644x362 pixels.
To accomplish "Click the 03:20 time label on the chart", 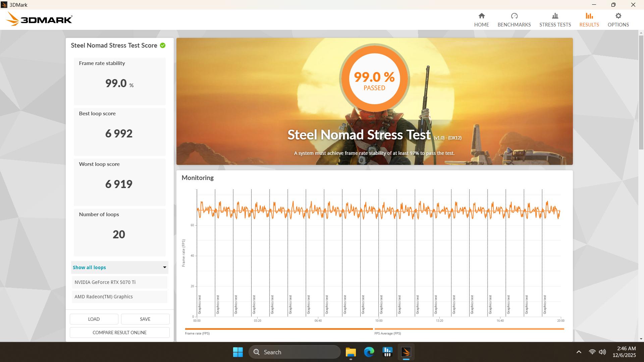I will [257, 321].
